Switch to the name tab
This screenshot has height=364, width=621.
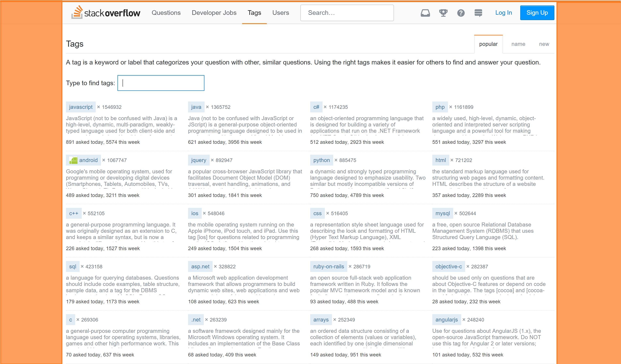[x=518, y=44]
